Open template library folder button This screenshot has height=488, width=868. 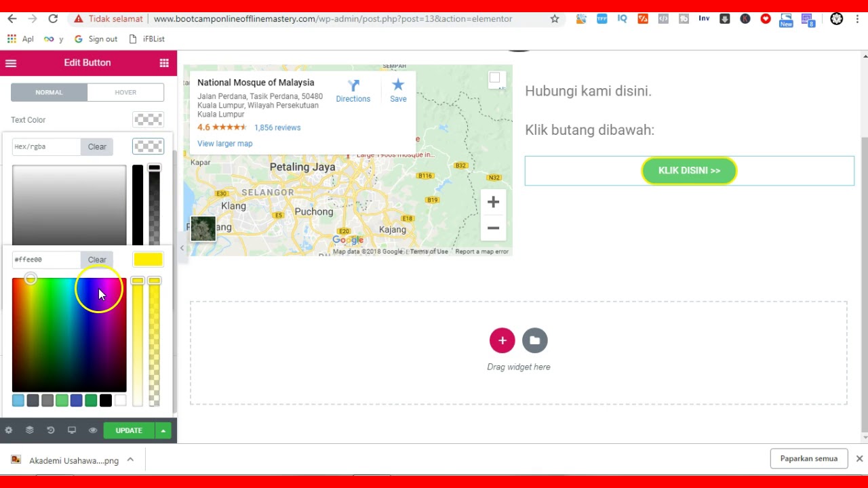[534, 340]
